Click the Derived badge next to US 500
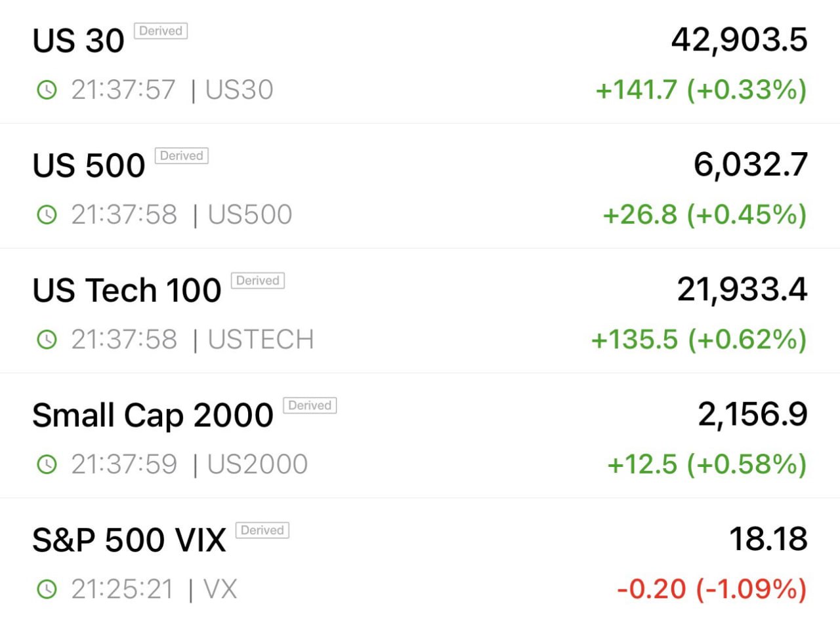 [x=182, y=155]
